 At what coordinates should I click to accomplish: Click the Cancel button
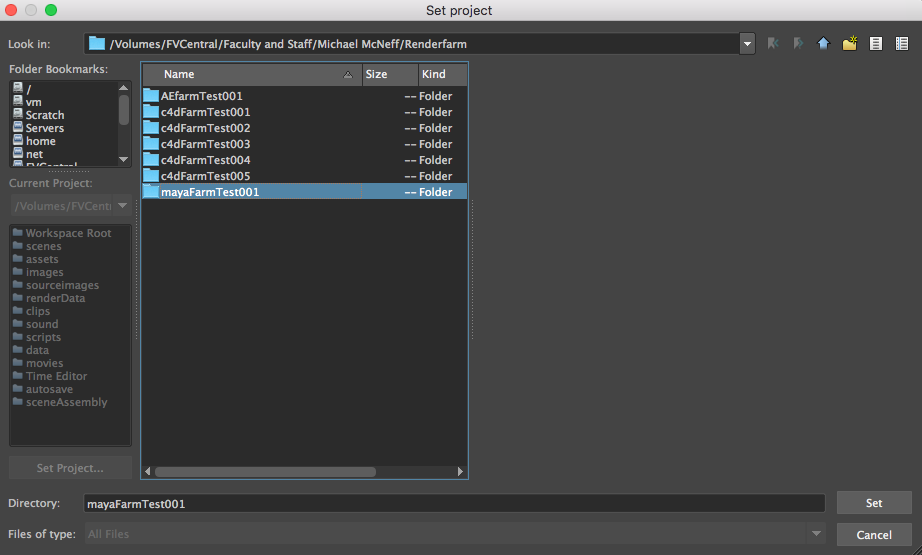[874, 534]
